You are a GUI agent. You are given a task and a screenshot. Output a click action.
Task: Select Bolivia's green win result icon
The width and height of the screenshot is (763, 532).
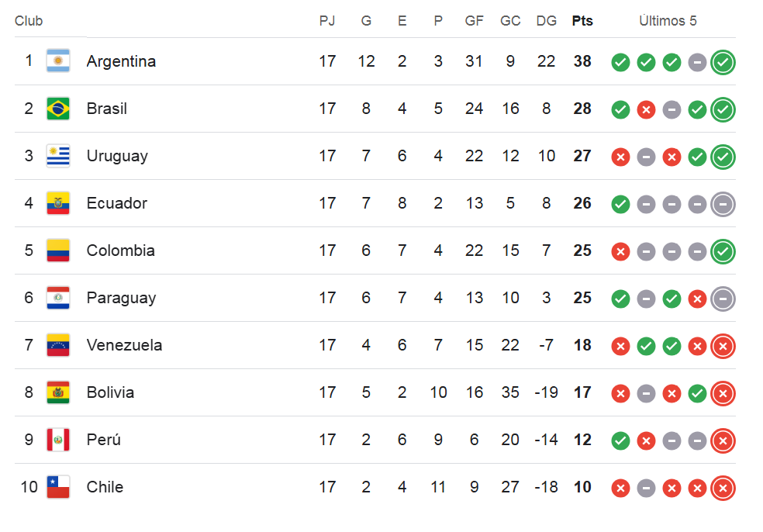click(697, 393)
